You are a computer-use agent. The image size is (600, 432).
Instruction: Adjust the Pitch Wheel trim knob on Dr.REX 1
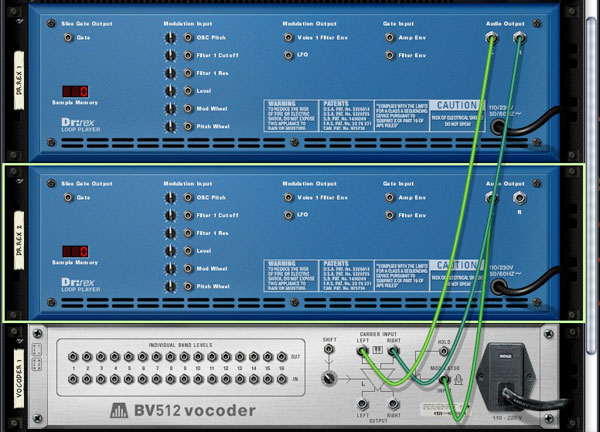(170, 126)
